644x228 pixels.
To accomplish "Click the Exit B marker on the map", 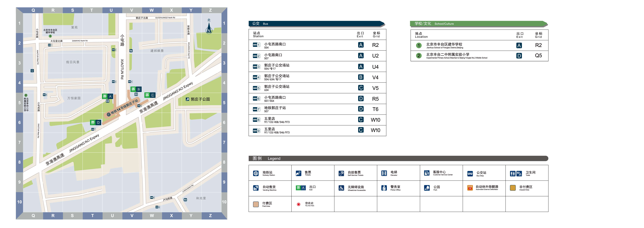I will tap(136, 89).
